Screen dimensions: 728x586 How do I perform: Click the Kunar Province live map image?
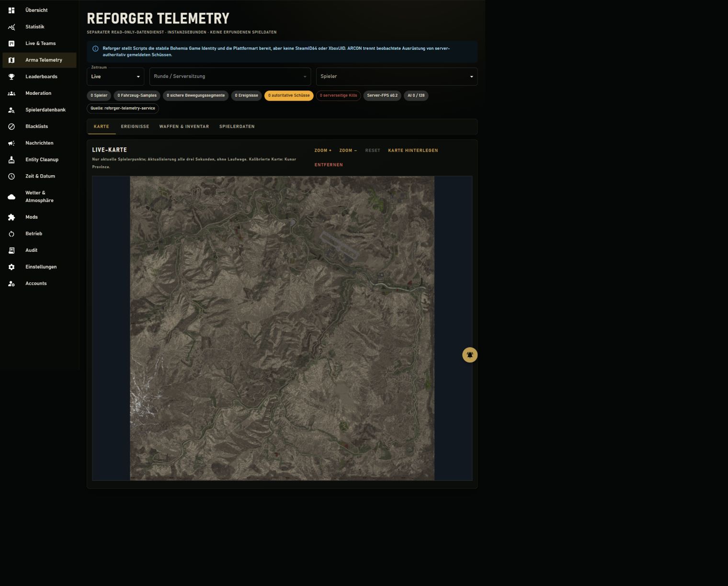click(x=282, y=328)
